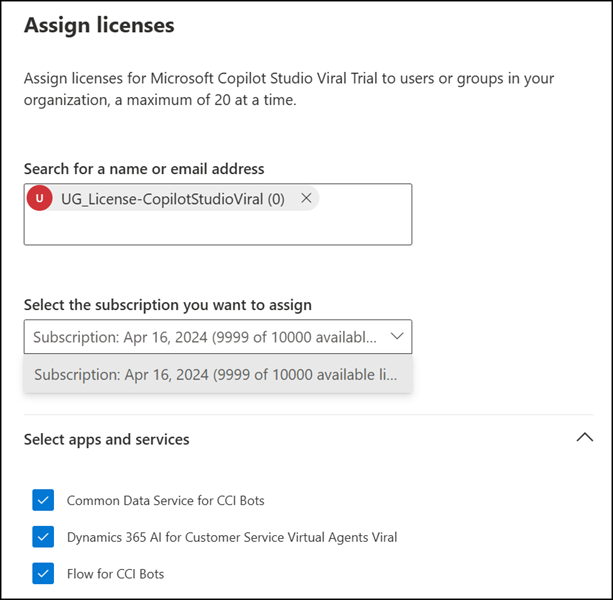The width and height of the screenshot is (613, 600).
Task: Uncheck Common Data Service for CCI Bots
Action: coord(43,500)
